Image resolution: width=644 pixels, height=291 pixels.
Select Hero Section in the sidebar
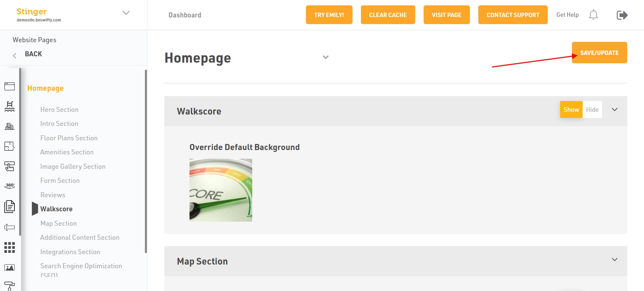coord(59,110)
